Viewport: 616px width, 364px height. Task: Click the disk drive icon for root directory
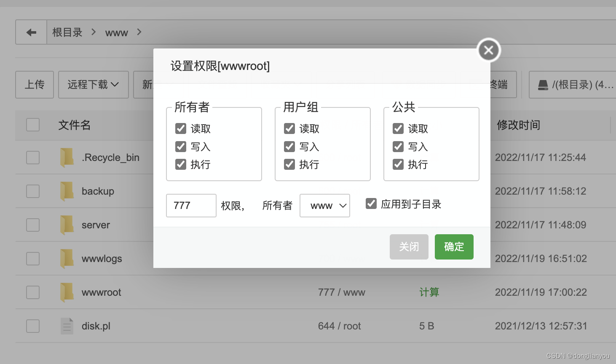(543, 85)
